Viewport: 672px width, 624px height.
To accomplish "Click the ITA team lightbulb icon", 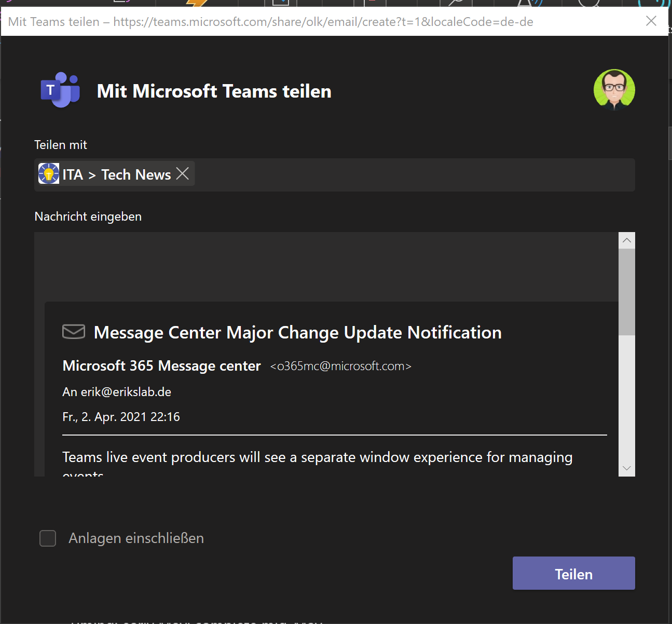I will coord(49,174).
